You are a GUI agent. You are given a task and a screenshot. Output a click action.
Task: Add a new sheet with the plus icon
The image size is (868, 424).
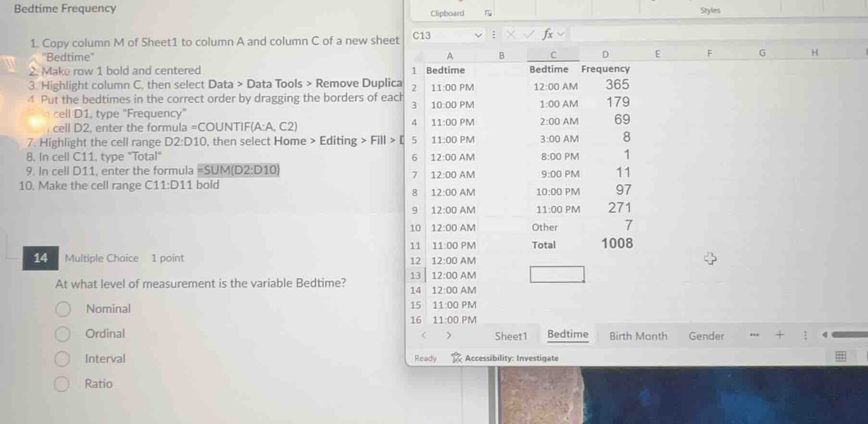pyautogui.click(x=780, y=335)
